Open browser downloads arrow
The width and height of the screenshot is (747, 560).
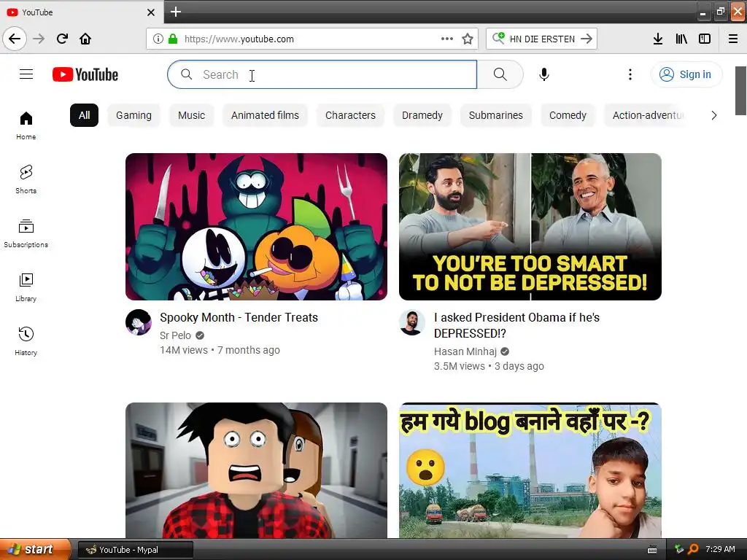[x=658, y=39]
